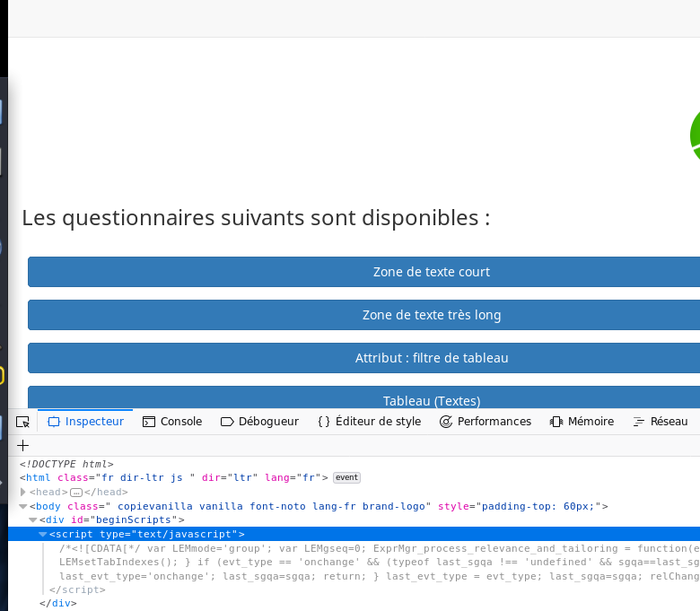This screenshot has height=611, width=700.
Task: Expand the head element node
Action: tap(23, 492)
